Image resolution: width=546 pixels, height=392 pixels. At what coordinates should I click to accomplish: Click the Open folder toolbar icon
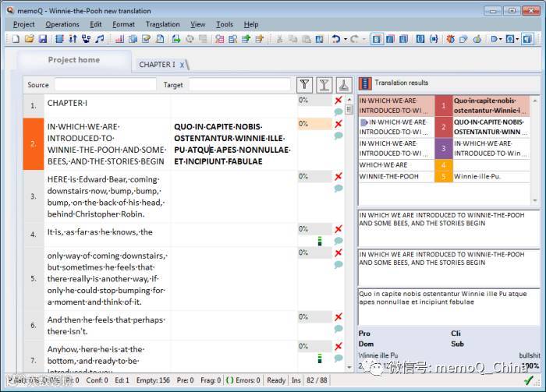coord(30,39)
